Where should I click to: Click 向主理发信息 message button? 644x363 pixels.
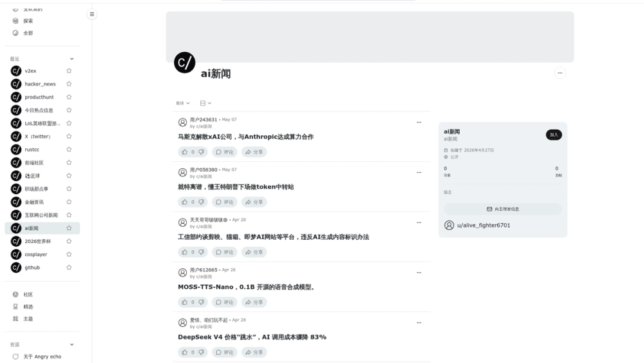pos(503,209)
